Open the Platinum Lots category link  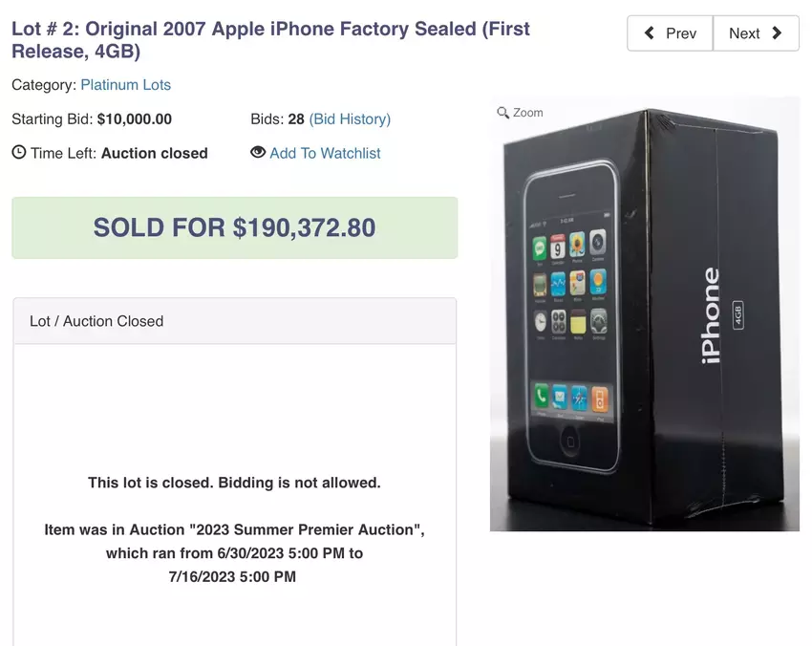(x=125, y=85)
